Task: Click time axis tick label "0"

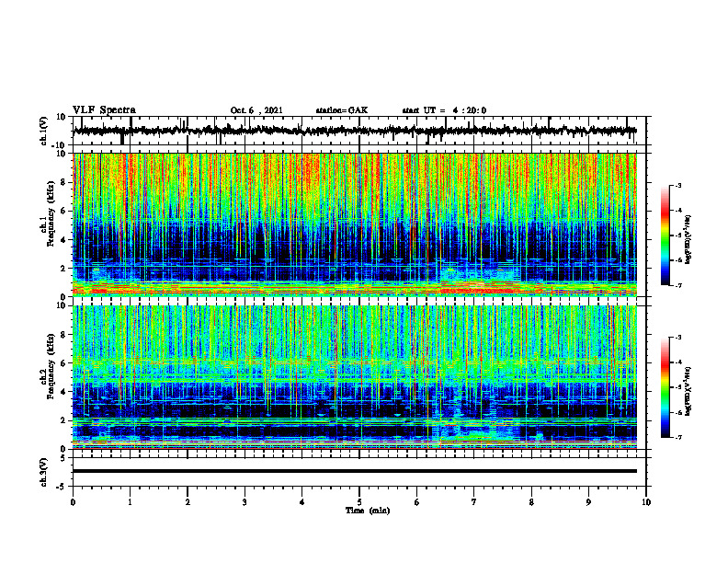Action: 73,502
